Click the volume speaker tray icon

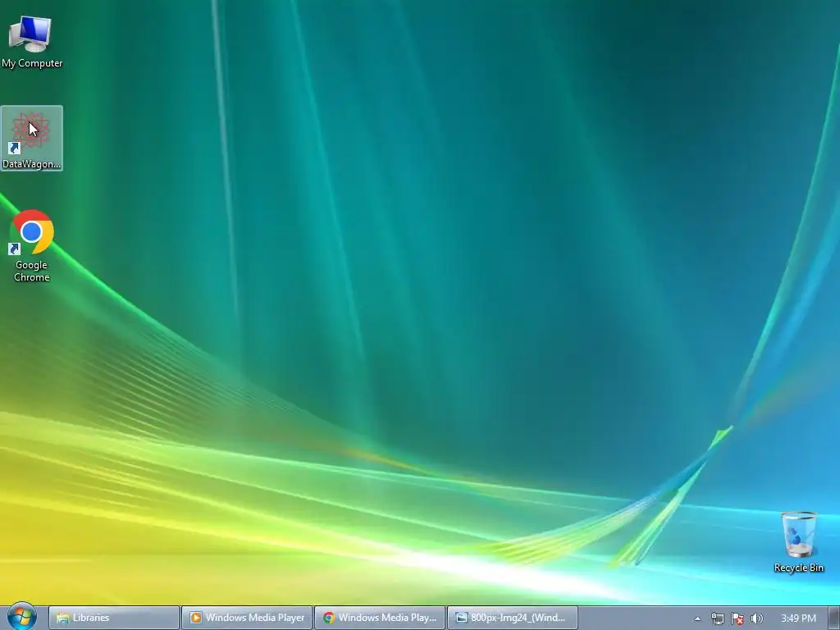756,619
